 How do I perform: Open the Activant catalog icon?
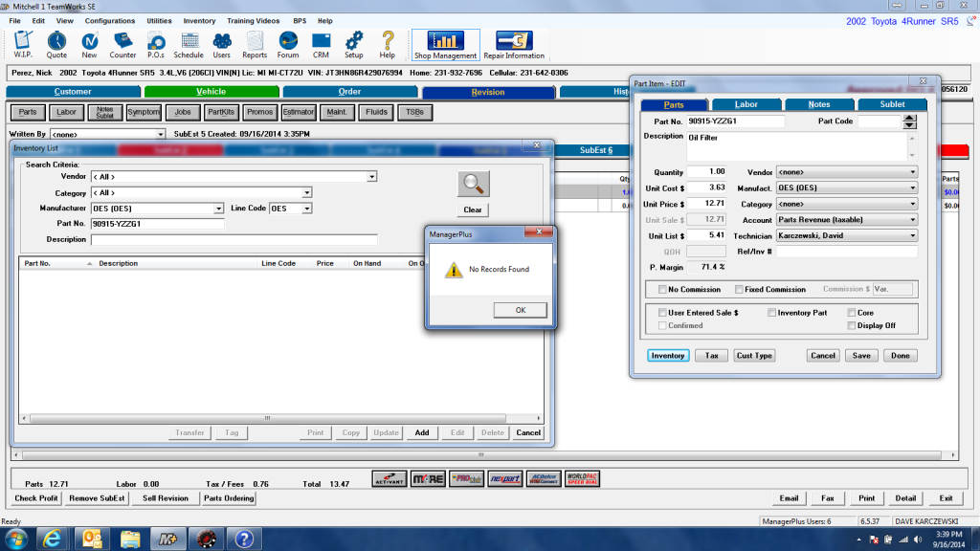[390, 479]
